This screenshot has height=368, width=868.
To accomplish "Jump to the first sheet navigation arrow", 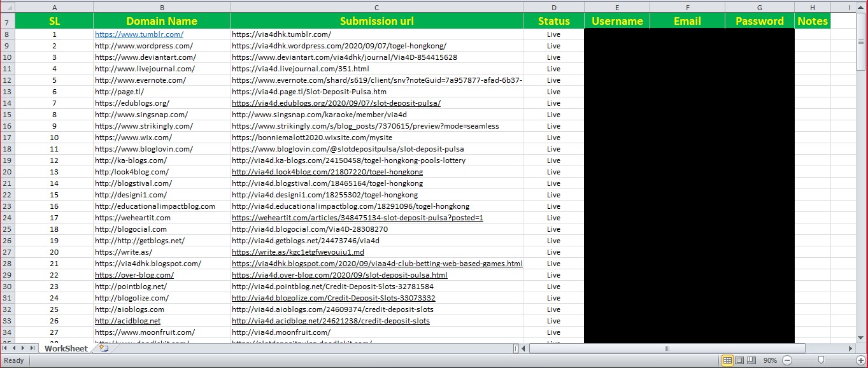I will click(x=5, y=348).
